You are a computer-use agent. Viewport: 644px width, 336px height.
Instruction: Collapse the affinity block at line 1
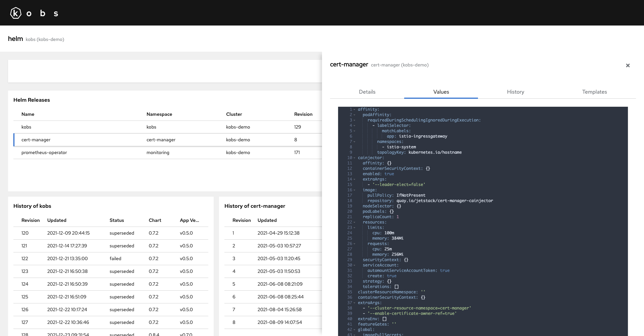point(355,109)
